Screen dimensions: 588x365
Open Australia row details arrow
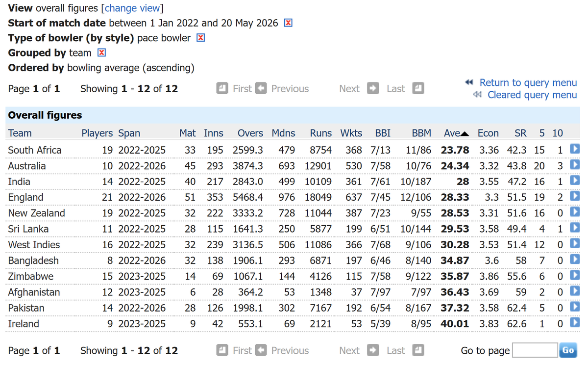coord(575,165)
